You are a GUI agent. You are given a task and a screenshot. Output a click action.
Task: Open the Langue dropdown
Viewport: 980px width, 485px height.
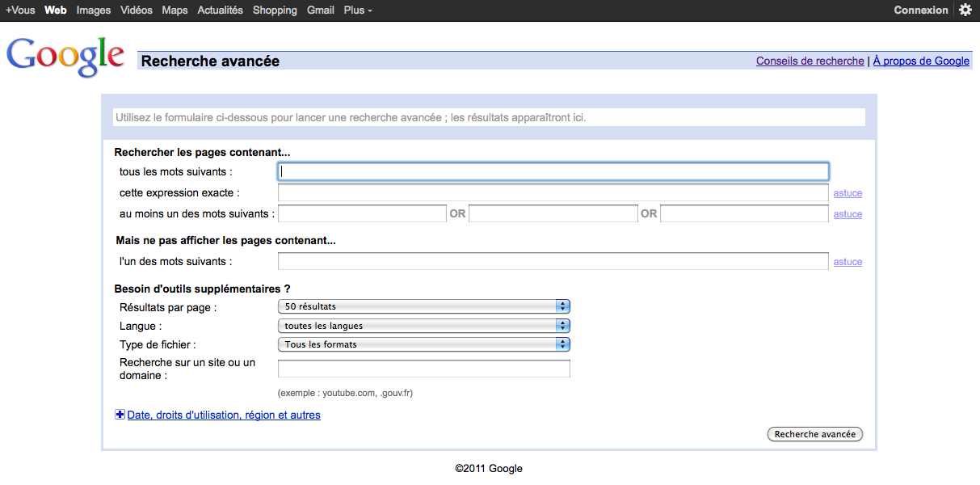[424, 326]
